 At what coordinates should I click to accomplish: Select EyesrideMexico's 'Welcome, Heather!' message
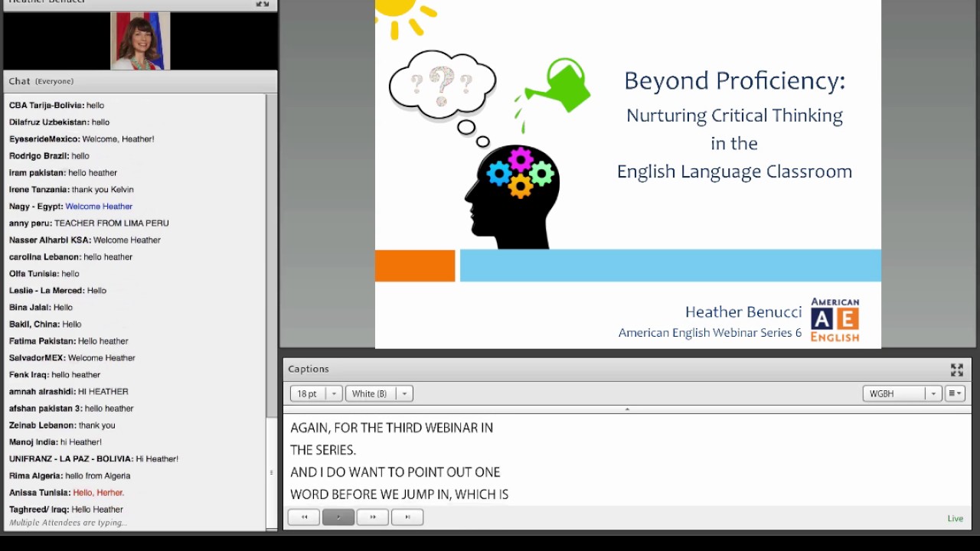(82, 139)
